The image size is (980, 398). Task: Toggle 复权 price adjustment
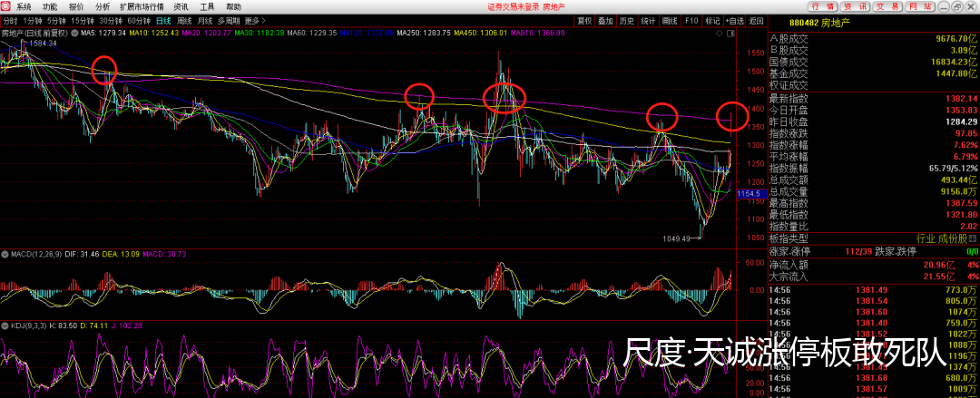(584, 20)
